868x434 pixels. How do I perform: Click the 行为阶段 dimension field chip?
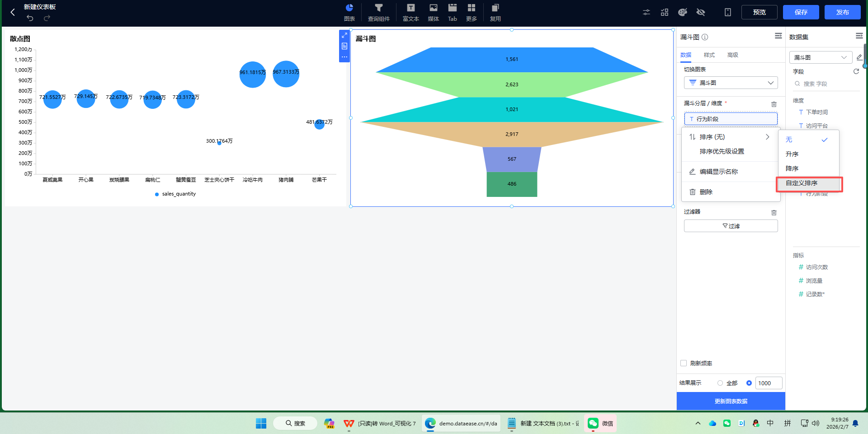(x=731, y=119)
